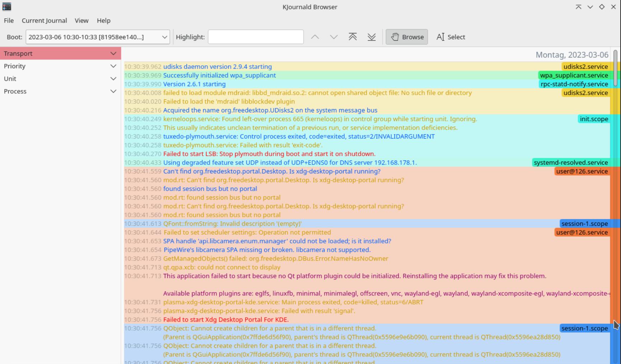Select 'failed to load module mdraid' entry

[x=317, y=93]
